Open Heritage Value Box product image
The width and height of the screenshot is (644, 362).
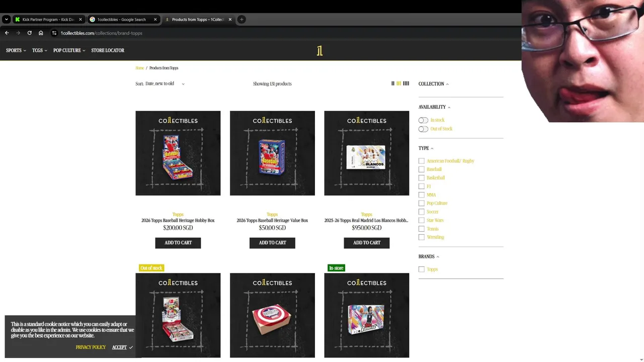coord(272,153)
